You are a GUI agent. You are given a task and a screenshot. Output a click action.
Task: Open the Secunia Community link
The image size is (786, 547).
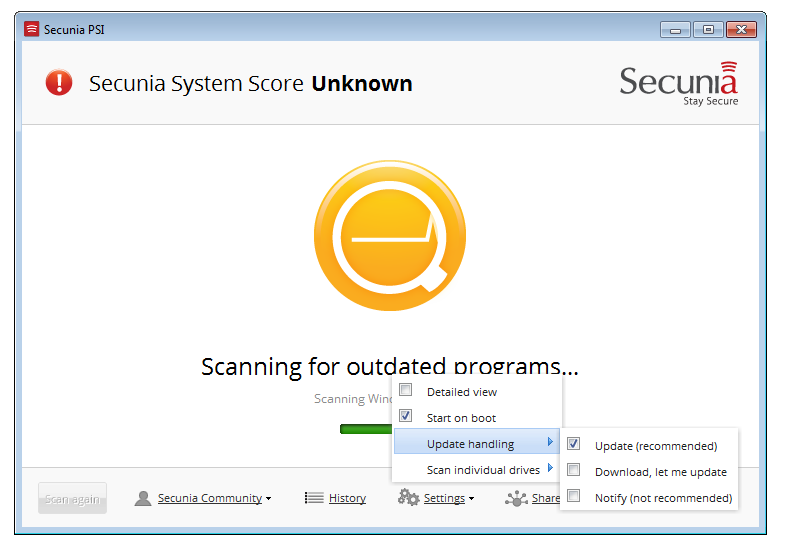tap(210, 498)
